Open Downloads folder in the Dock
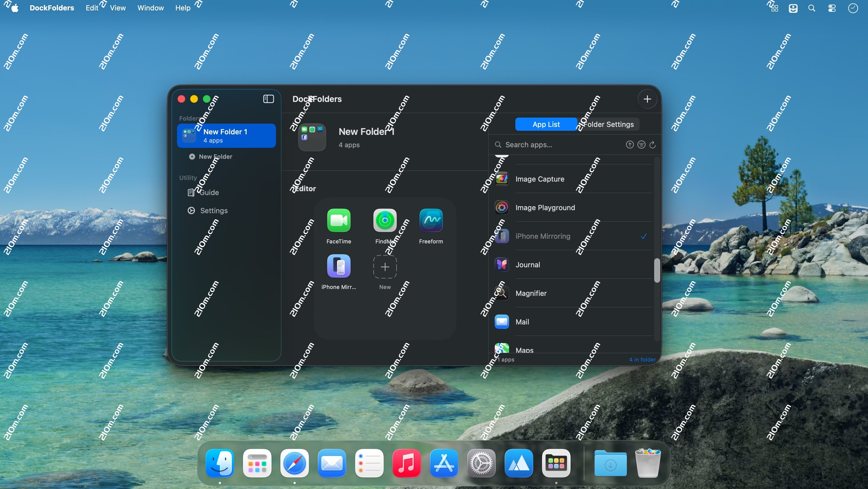Image resolution: width=868 pixels, height=489 pixels. coord(610,463)
